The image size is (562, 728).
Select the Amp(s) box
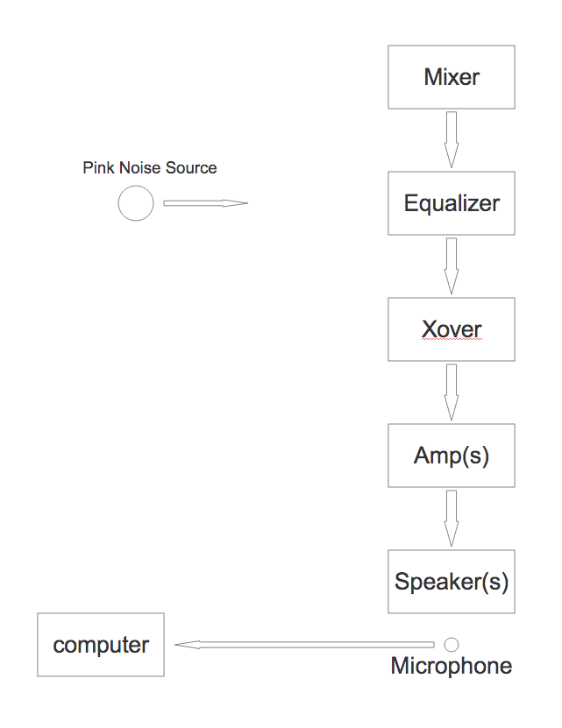(x=452, y=456)
